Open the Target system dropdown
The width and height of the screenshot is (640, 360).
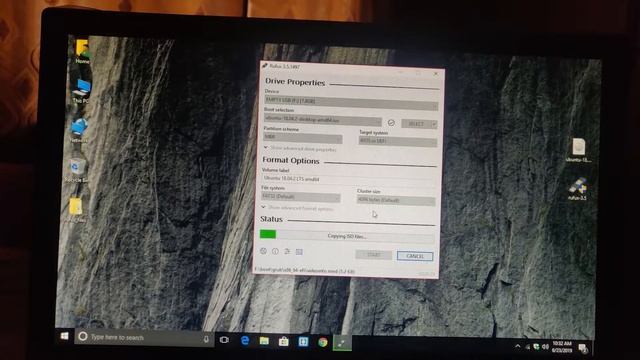tap(398, 141)
